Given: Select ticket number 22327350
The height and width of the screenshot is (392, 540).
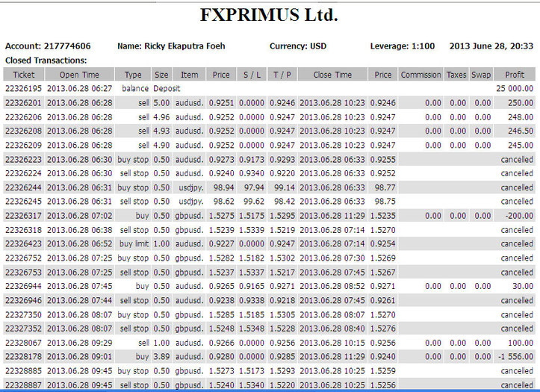Looking at the screenshot, I should click(x=23, y=315).
